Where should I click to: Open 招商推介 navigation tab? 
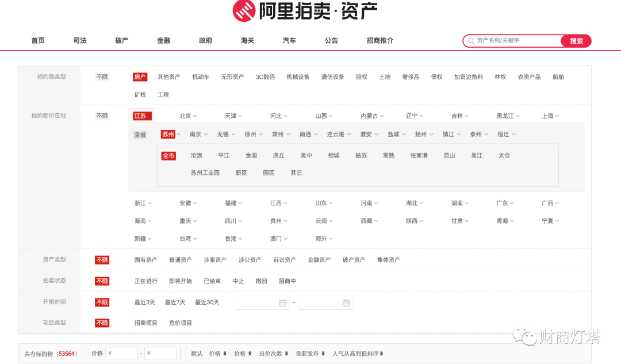(x=380, y=40)
